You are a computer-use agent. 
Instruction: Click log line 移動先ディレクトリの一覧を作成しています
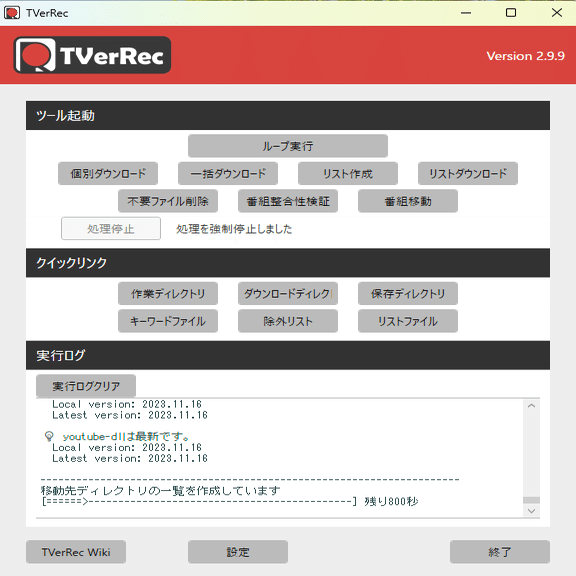coord(161,490)
